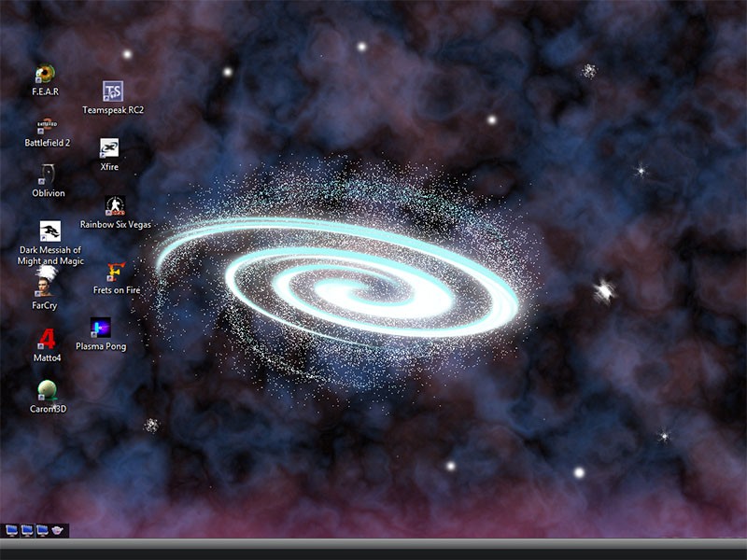Select Dark Messiah of Might and Magic icon
Image resolution: width=747 pixels, height=560 pixels.
50,231
